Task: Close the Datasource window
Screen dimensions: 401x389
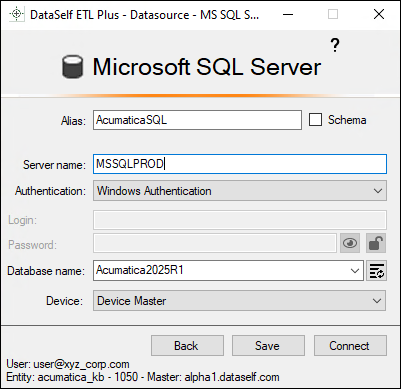Action: 379,14
